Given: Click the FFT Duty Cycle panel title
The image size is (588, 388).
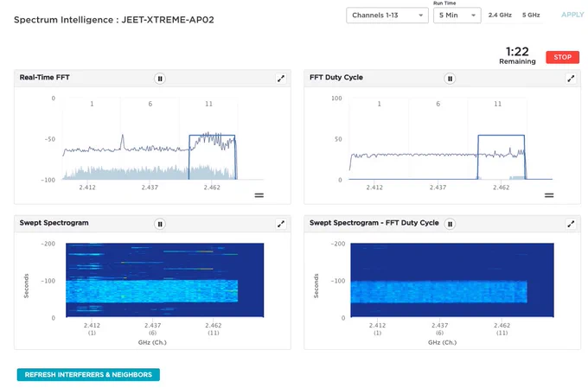Looking at the screenshot, I should [x=336, y=77].
